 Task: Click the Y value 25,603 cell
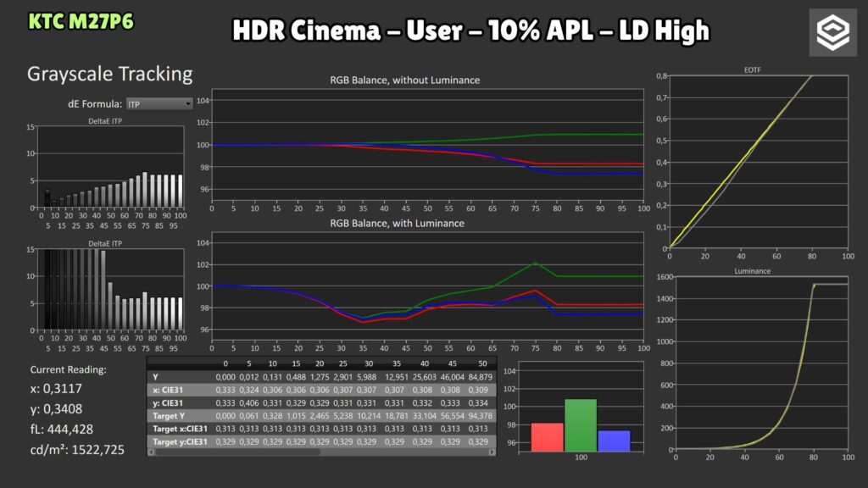pyautogui.click(x=425, y=377)
